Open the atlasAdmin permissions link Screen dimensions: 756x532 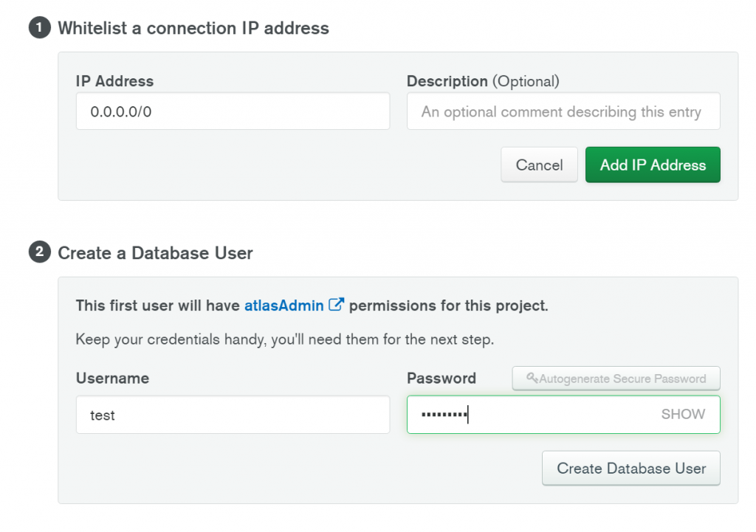tap(284, 305)
